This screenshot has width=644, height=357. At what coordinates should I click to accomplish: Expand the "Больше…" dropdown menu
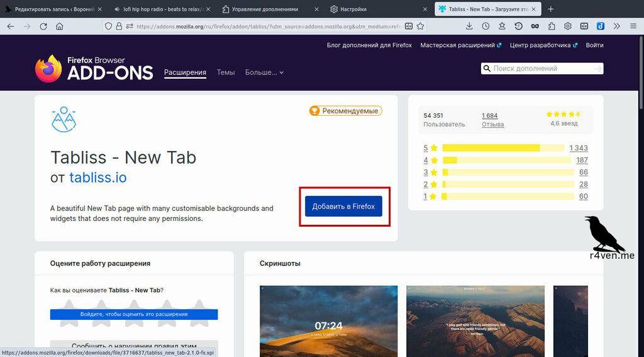(264, 72)
